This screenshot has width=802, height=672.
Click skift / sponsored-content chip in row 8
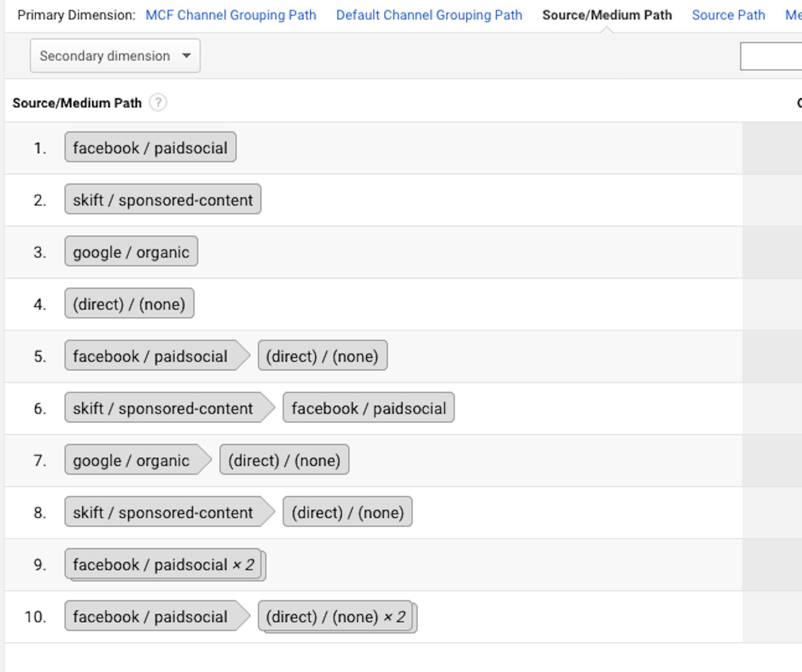[x=170, y=512]
